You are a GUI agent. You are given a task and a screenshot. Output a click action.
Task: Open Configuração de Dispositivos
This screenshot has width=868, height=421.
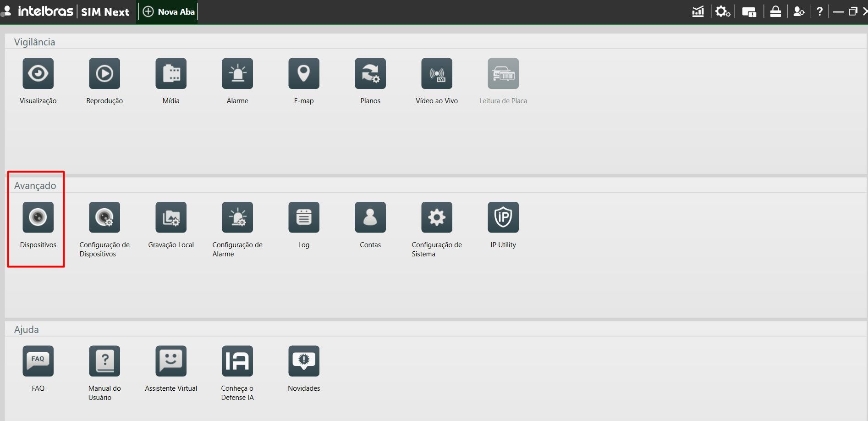click(x=104, y=217)
